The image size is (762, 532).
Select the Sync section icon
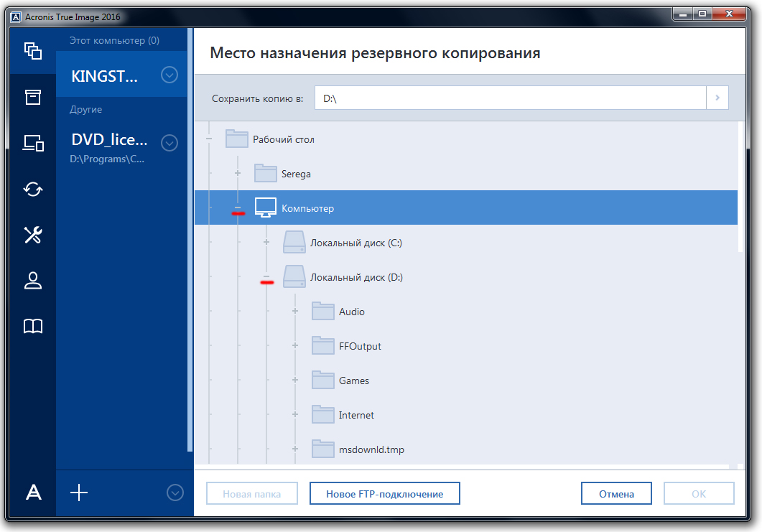pyautogui.click(x=32, y=189)
